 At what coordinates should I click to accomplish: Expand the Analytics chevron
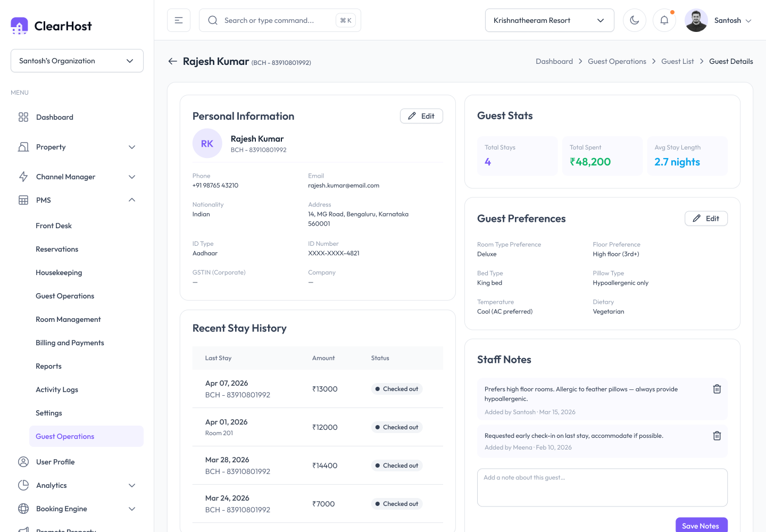point(132,485)
